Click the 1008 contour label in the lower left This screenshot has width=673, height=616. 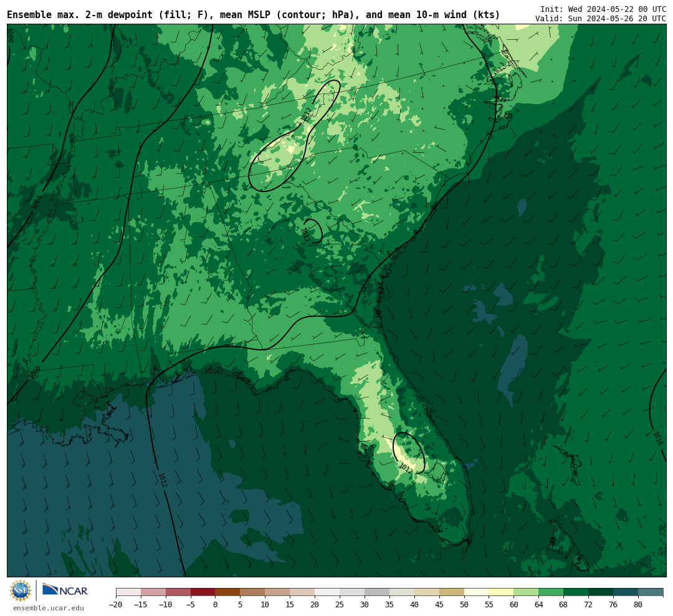pyautogui.click(x=35, y=372)
